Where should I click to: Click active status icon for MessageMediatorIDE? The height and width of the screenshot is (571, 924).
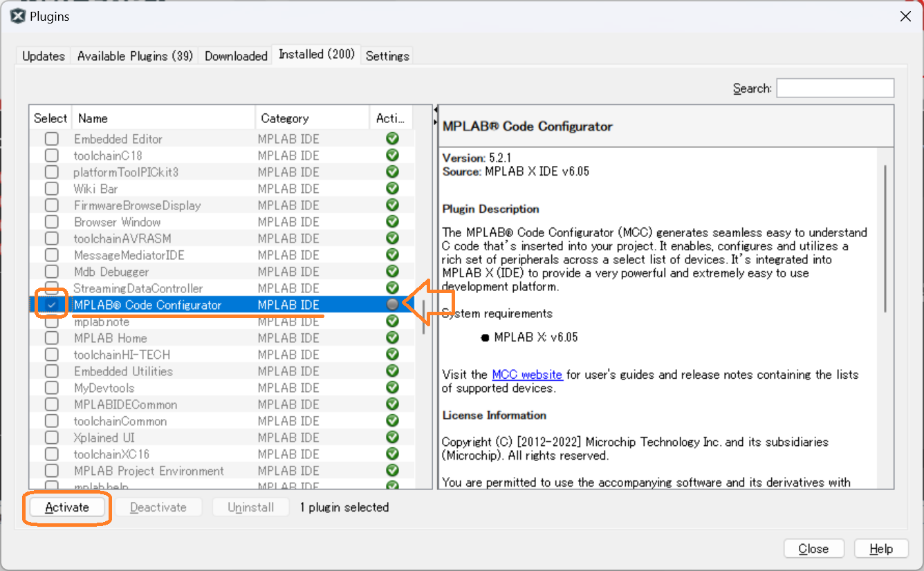[x=392, y=255]
